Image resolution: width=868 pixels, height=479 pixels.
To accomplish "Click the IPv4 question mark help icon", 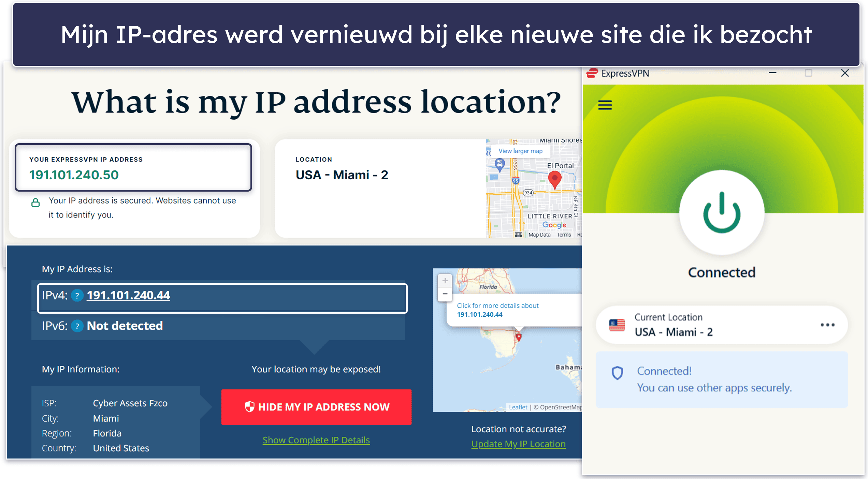I will (x=77, y=296).
